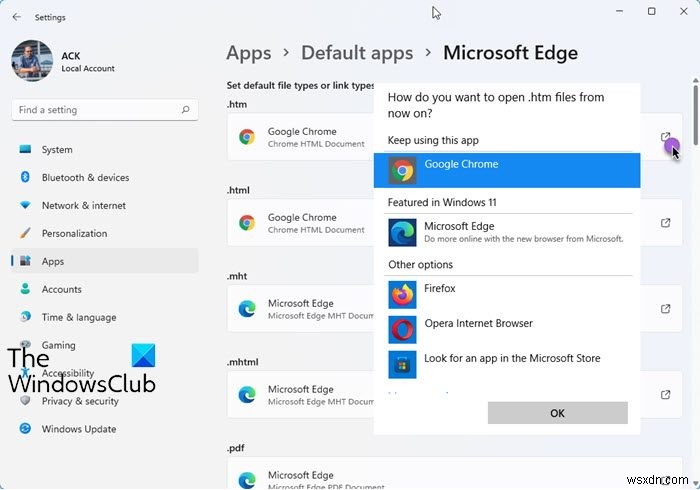This screenshot has width=700, height=490.
Task: Confirm the popup with OK
Action: coord(558,413)
